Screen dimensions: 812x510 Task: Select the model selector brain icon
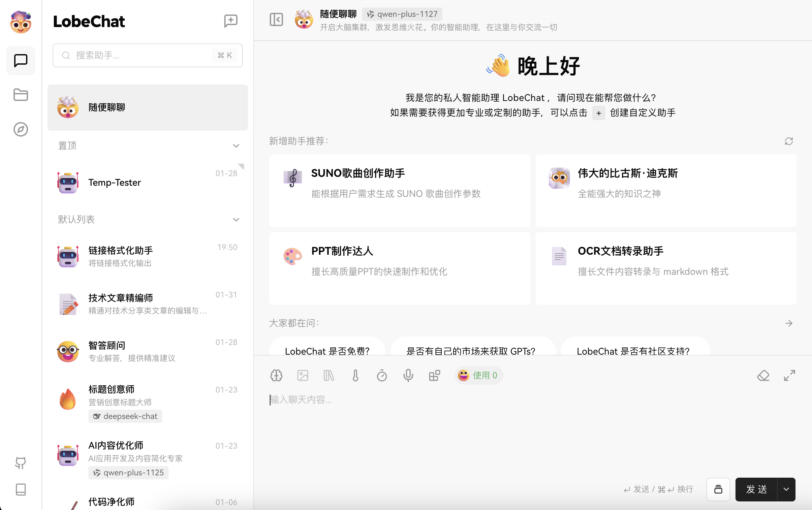276,375
